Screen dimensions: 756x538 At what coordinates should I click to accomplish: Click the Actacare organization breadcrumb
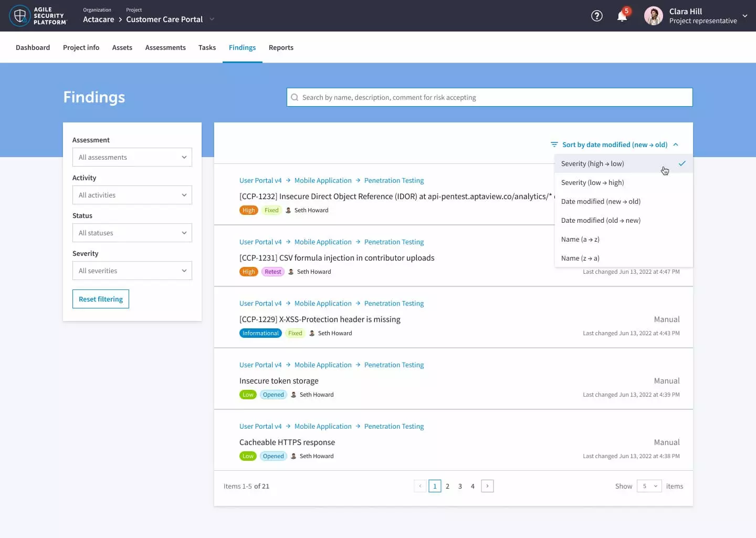point(98,19)
